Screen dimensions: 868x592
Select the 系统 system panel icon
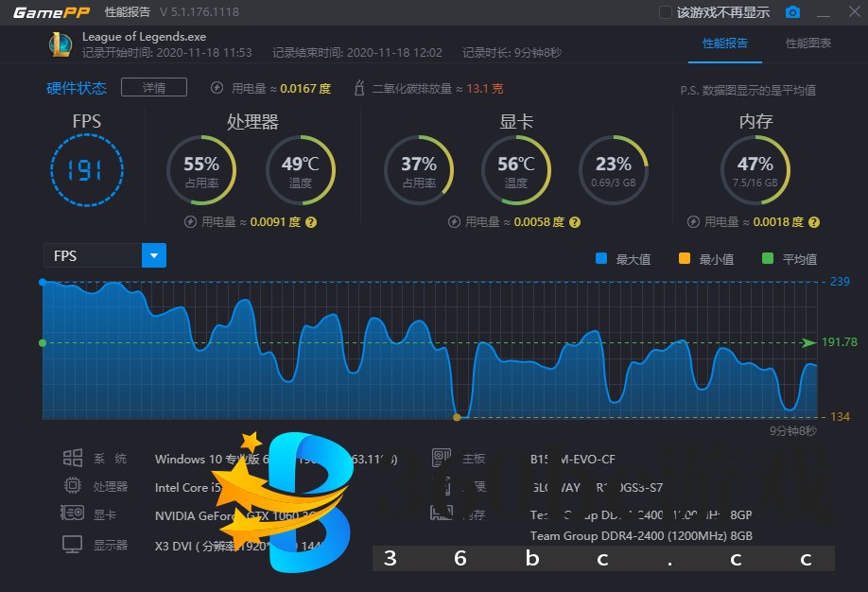click(x=72, y=458)
